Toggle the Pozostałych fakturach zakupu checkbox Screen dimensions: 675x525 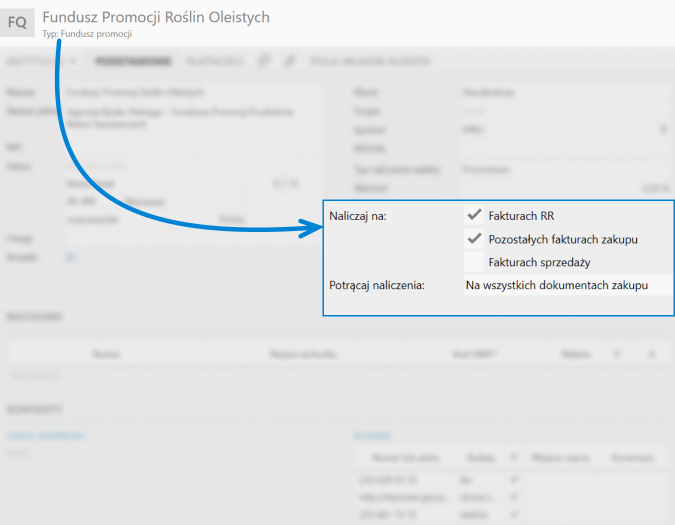[474, 239]
